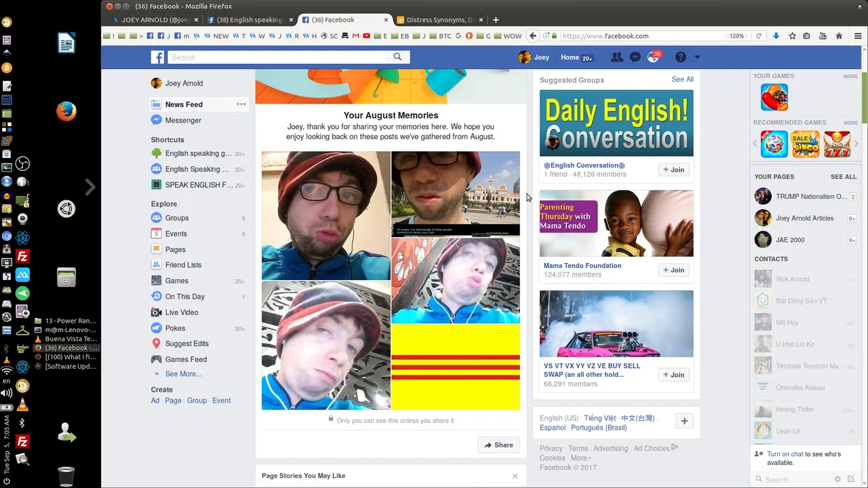This screenshot has height=488, width=868.
Task: Open Suggest Edits in Explore
Action: tap(186, 344)
